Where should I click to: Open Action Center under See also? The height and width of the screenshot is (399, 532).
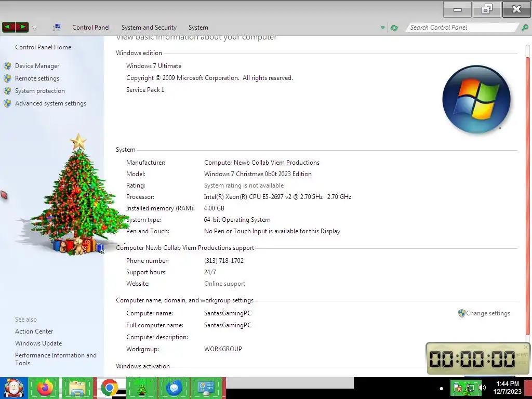[34, 331]
